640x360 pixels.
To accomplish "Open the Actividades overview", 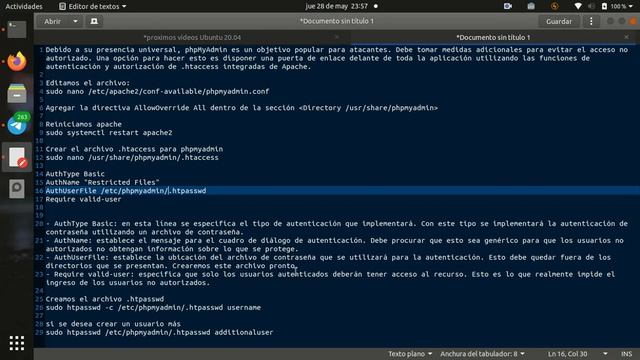I will tap(24, 6).
